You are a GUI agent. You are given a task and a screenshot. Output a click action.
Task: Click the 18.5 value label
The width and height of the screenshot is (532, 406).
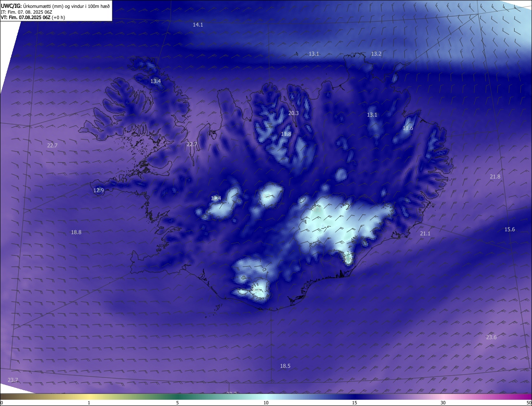[285, 366]
